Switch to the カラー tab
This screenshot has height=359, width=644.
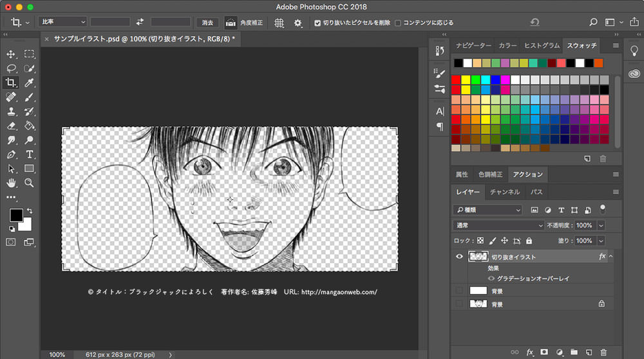click(507, 46)
